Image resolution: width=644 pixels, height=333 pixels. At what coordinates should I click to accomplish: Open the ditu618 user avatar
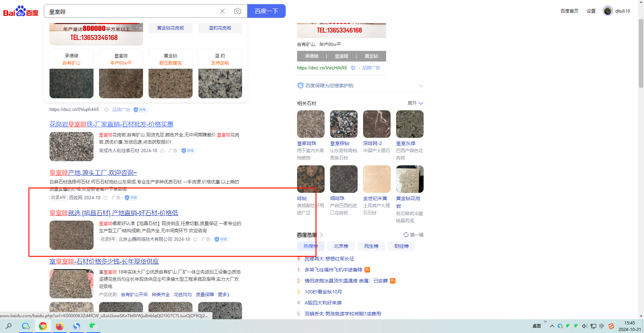click(x=608, y=11)
